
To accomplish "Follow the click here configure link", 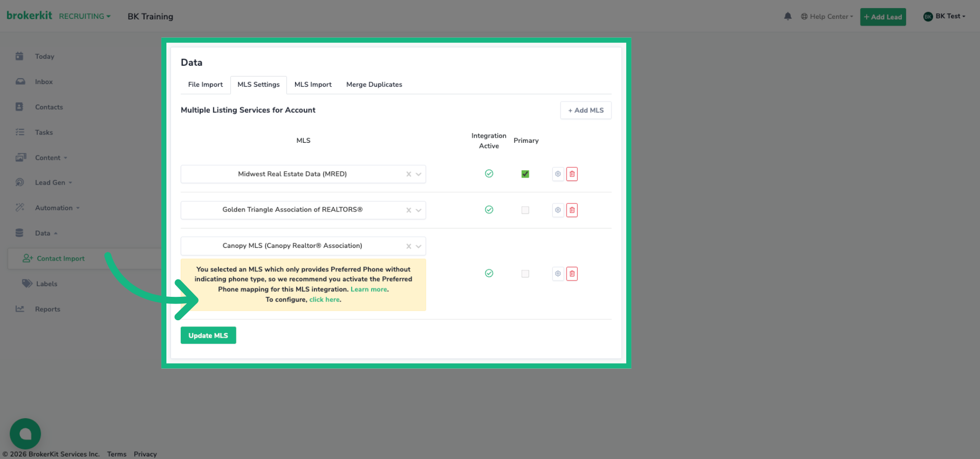I will 324,299.
